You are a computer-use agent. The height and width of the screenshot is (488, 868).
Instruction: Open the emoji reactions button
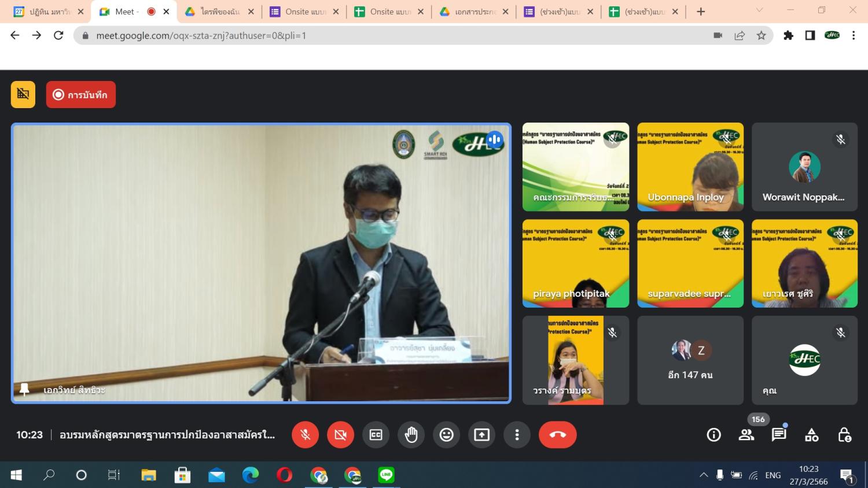[446, 435]
